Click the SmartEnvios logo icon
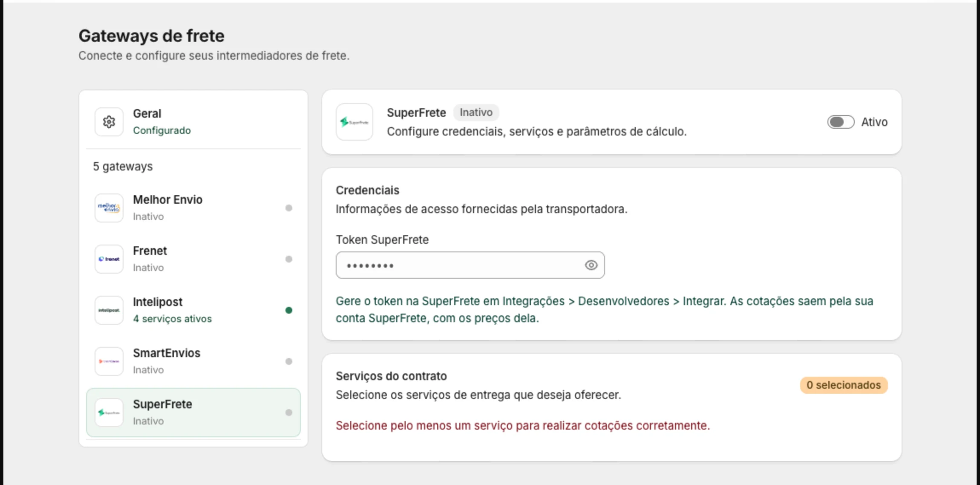The height and width of the screenshot is (485, 980). point(109,361)
